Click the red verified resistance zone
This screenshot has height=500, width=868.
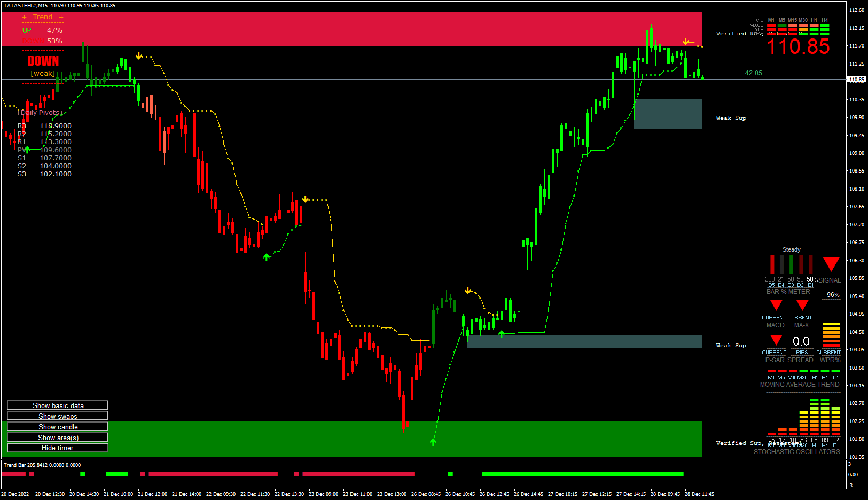coord(351,29)
